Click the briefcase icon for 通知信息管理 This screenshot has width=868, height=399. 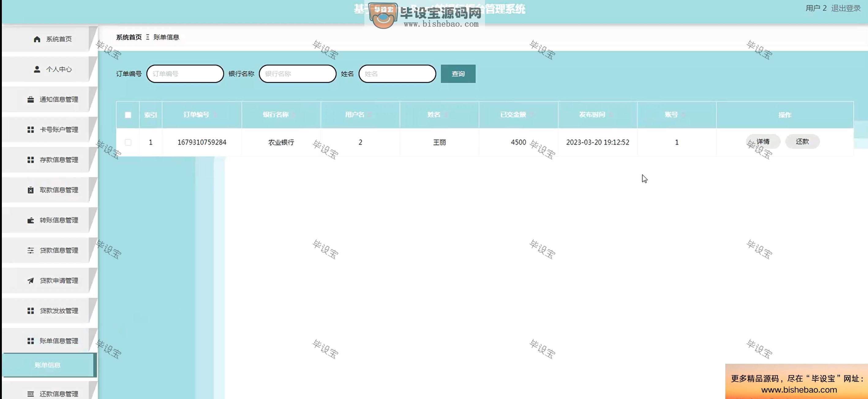[31, 100]
